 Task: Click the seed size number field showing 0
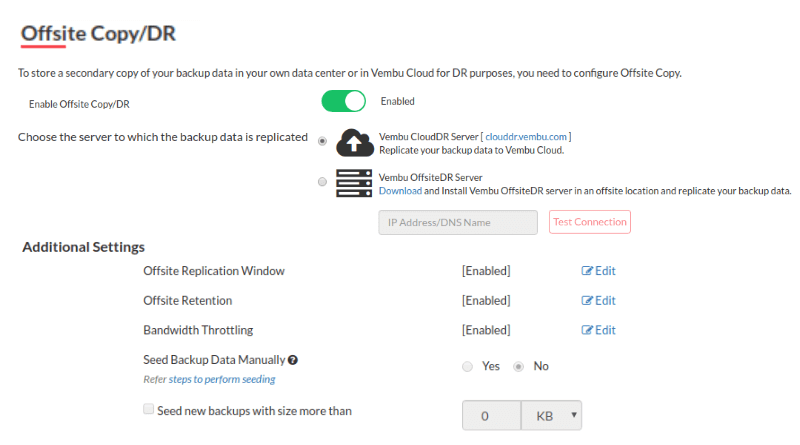click(492, 415)
